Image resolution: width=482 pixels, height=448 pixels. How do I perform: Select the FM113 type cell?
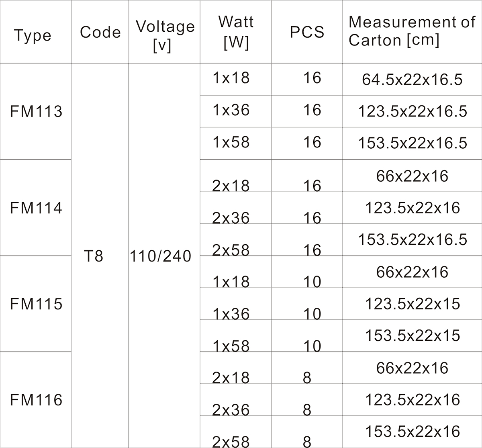pos(36,111)
